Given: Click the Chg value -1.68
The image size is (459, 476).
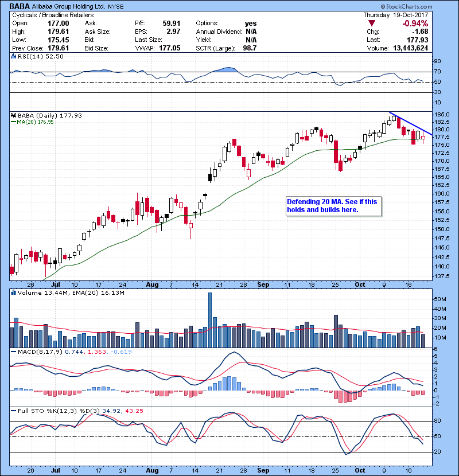Looking at the screenshot, I should coord(420,32).
